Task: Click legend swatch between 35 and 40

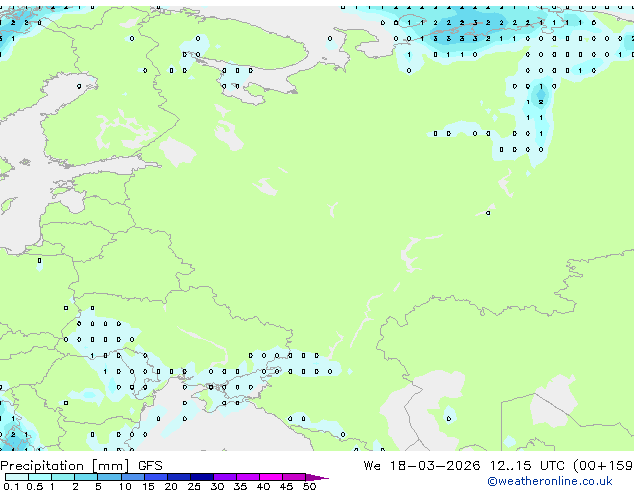Action: point(247,477)
